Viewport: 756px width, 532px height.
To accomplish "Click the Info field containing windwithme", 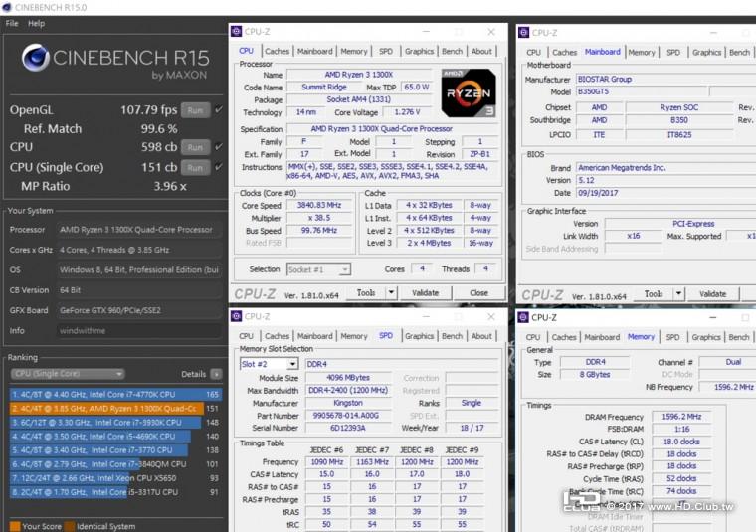I will (138, 330).
